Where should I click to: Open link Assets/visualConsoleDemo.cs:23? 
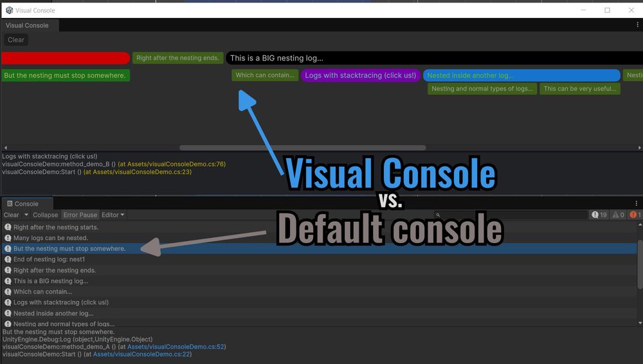click(138, 172)
